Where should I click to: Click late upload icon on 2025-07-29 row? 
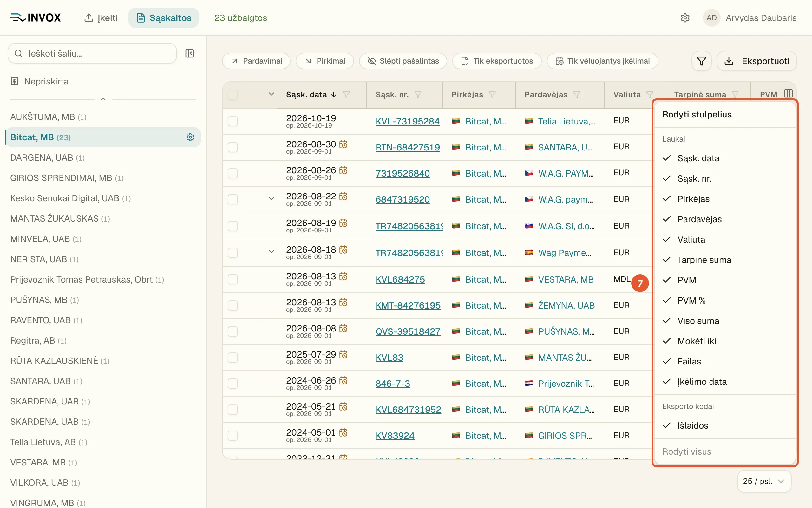343,354
